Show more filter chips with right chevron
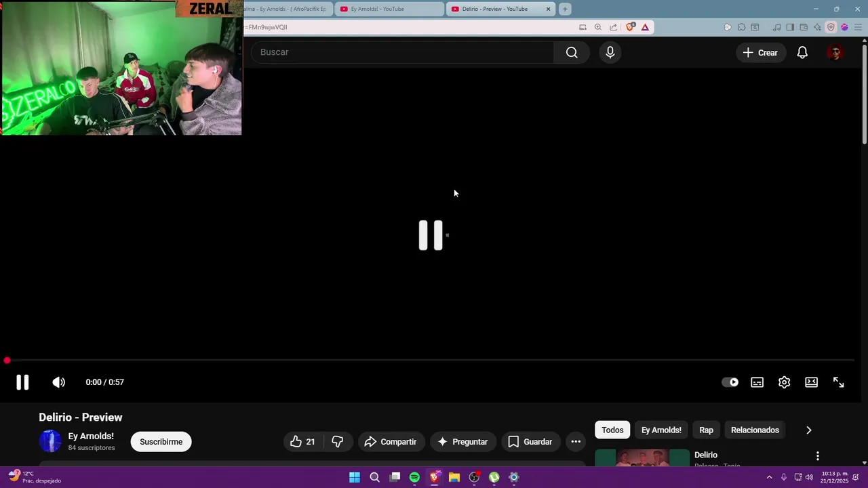This screenshot has height=488, width=868. pyautogui.click(x=808, y=430)
